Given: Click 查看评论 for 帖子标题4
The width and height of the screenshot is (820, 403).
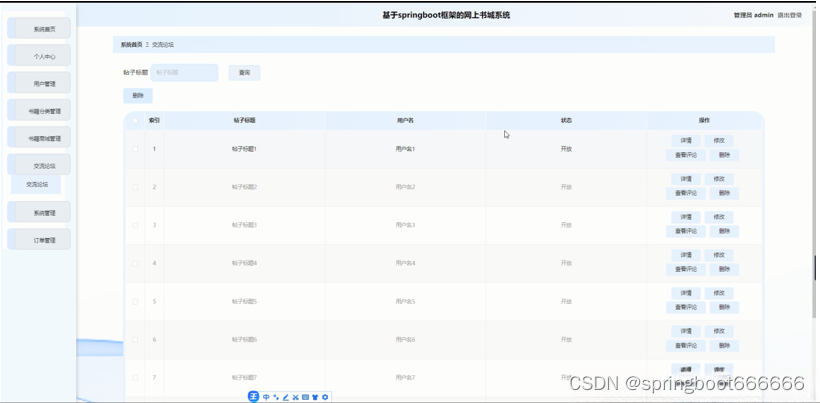Looking at the screenshot, I should (x=686, y=269).
